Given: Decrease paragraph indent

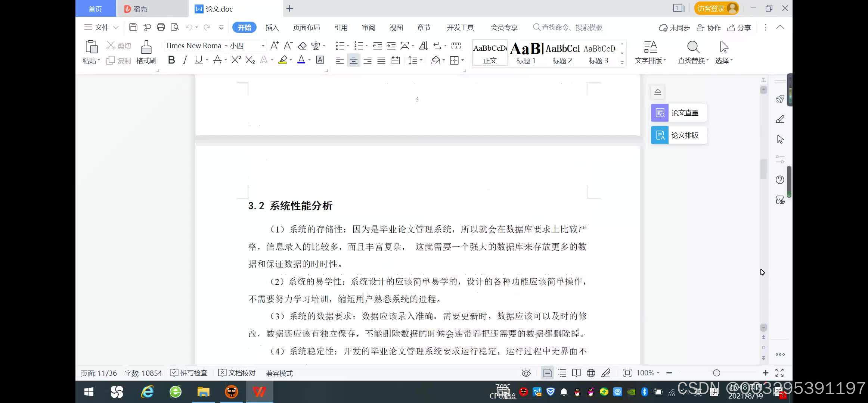Looking at the screenshot, I should 377,46.
